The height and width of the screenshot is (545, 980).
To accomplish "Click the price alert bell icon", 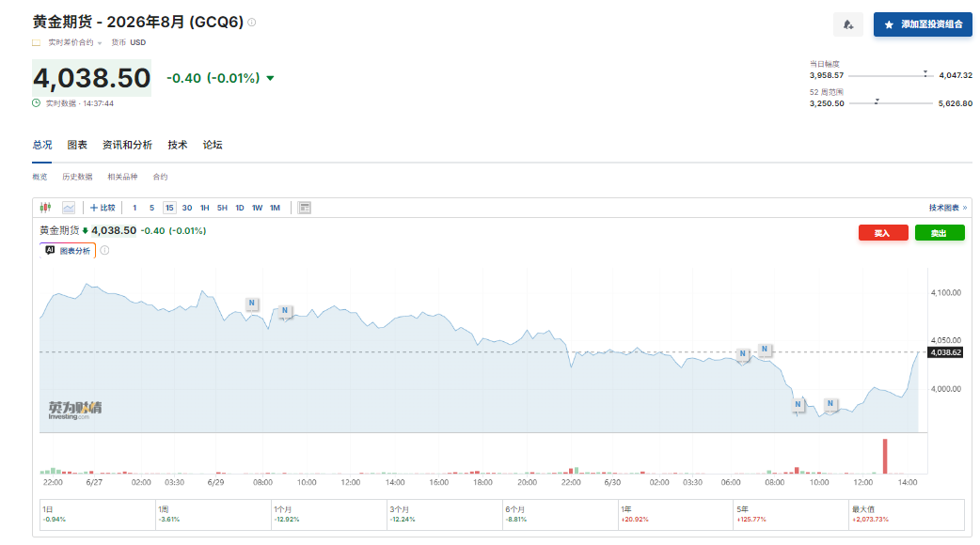I will (x=848, y=25).
